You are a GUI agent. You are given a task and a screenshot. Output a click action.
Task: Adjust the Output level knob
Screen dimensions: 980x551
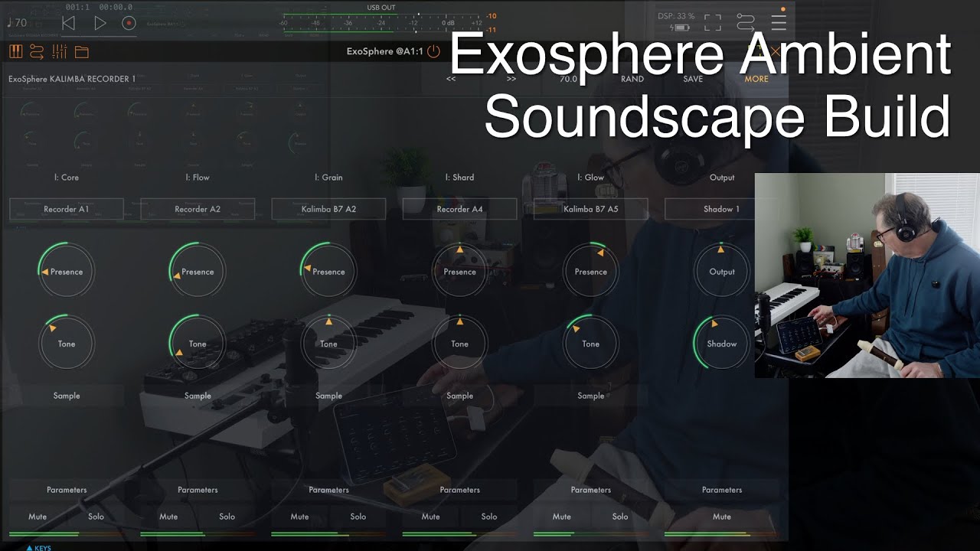[x=722, y=272]
